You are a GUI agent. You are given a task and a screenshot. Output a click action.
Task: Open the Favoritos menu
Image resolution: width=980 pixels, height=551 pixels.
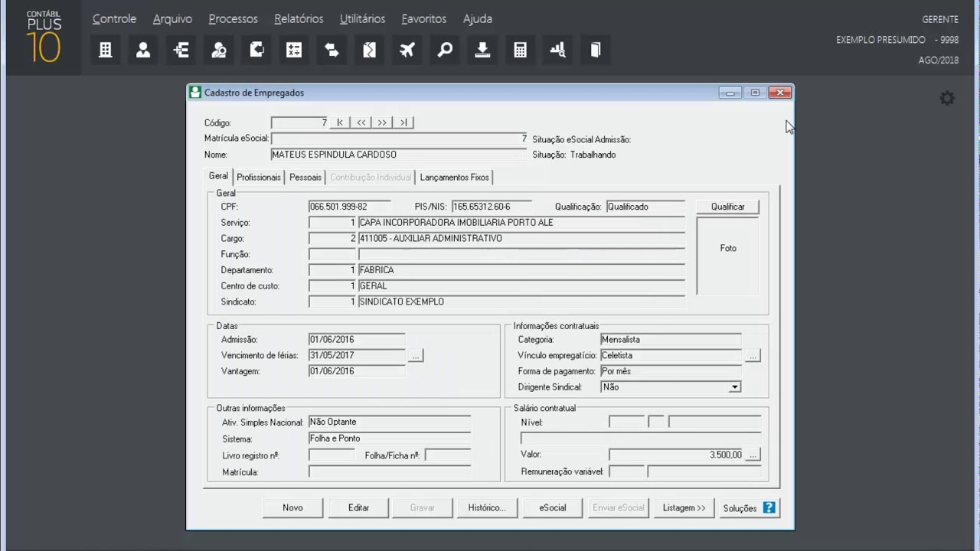pos(424,18)
